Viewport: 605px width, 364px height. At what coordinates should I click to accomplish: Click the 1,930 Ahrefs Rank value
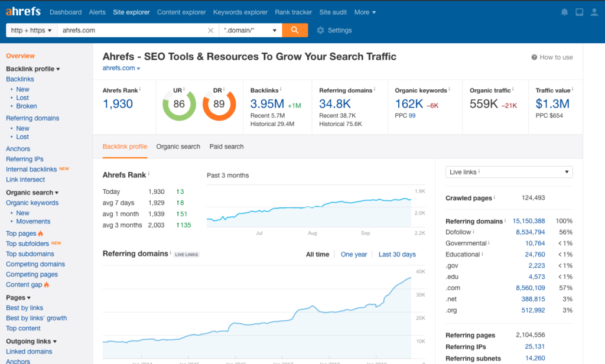click(118, 104)
